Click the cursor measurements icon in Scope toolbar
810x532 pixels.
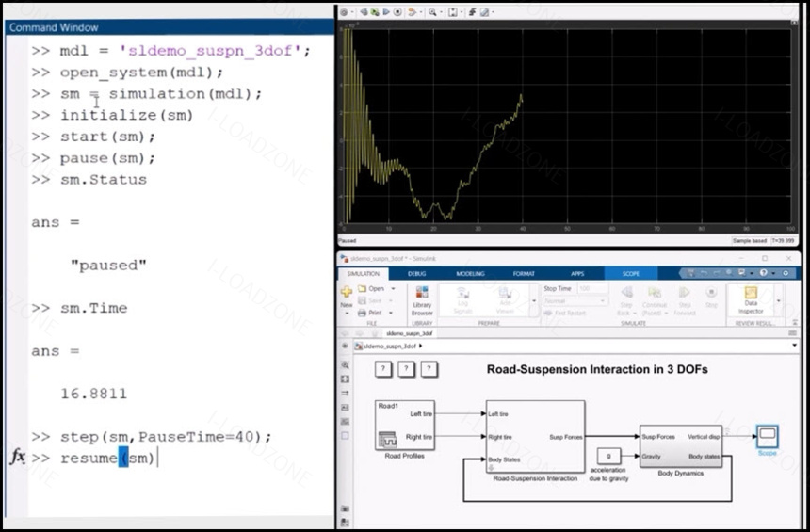[x=484, y=12]
